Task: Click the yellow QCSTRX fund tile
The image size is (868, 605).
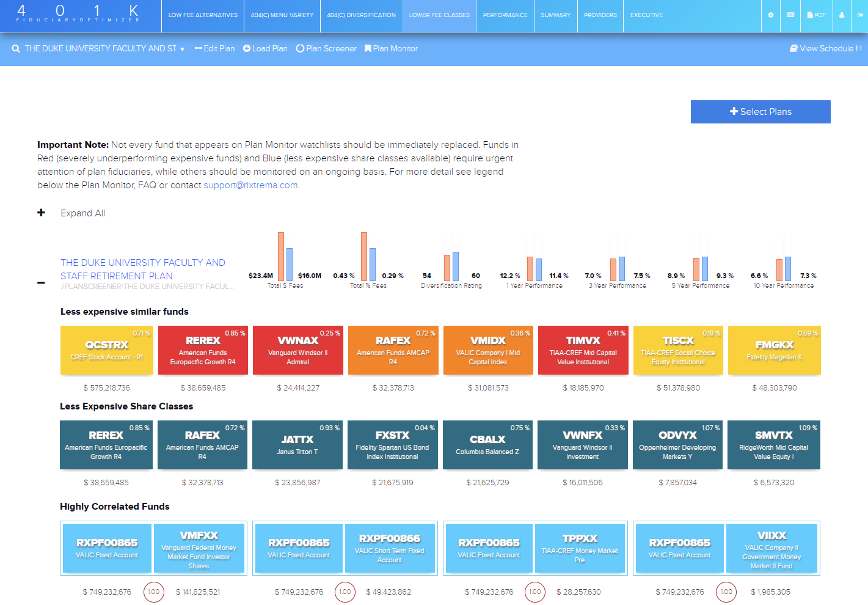Action: [x=106, y=350]
